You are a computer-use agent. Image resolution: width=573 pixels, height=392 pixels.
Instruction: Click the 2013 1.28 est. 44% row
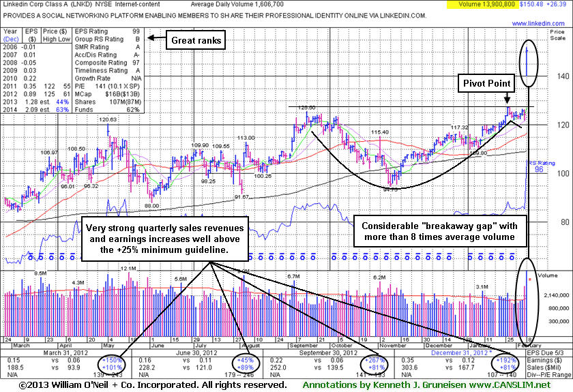[35, 102]
